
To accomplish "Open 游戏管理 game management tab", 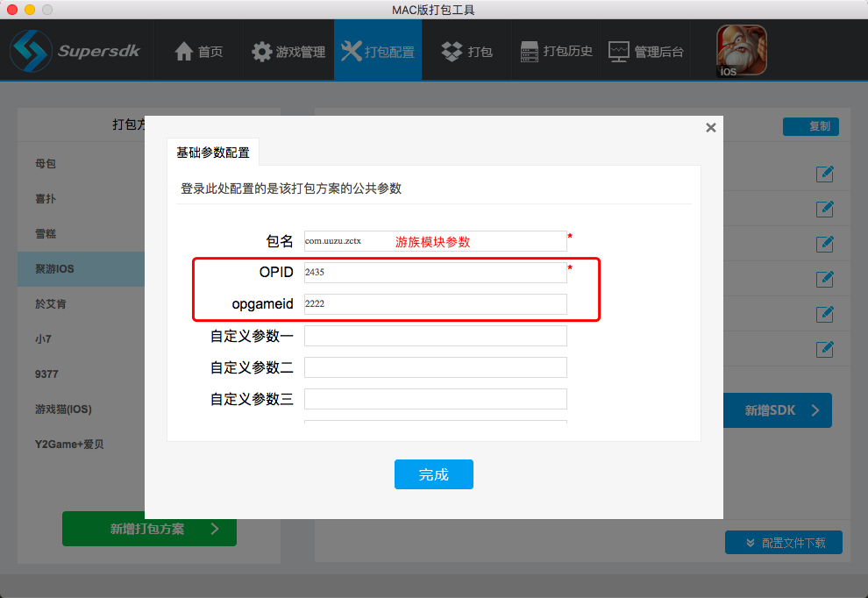I will 288,52.
